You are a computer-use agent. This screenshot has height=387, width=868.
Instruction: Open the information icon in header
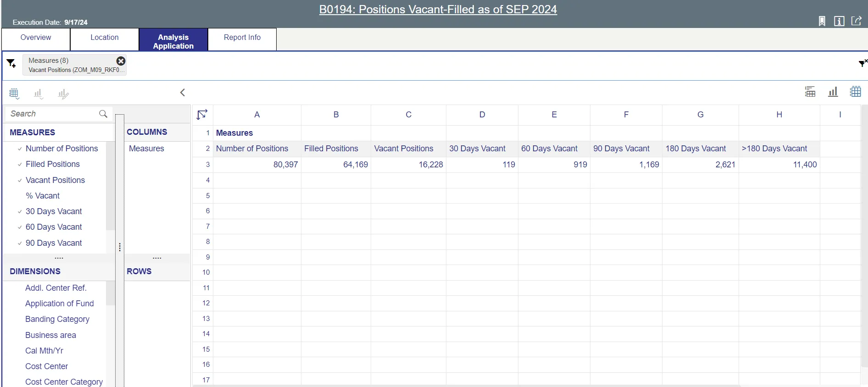[x=839, y=21]
